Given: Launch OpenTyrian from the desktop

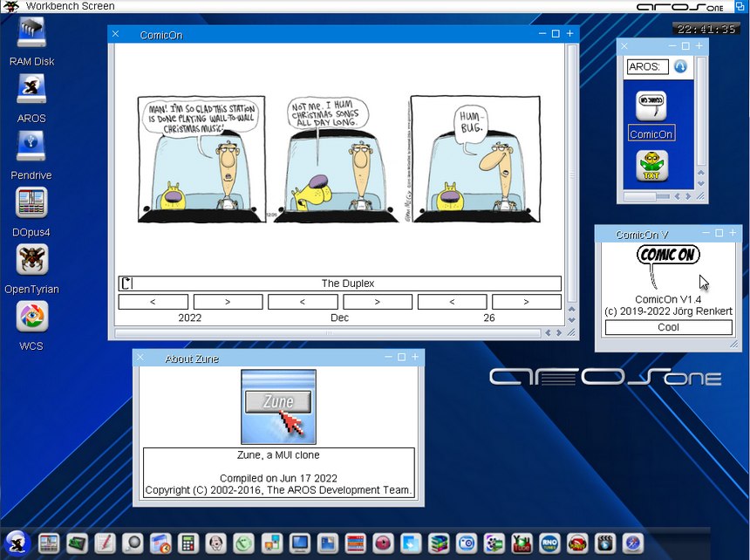Looking at the screenshot, I should pos(31,260).
